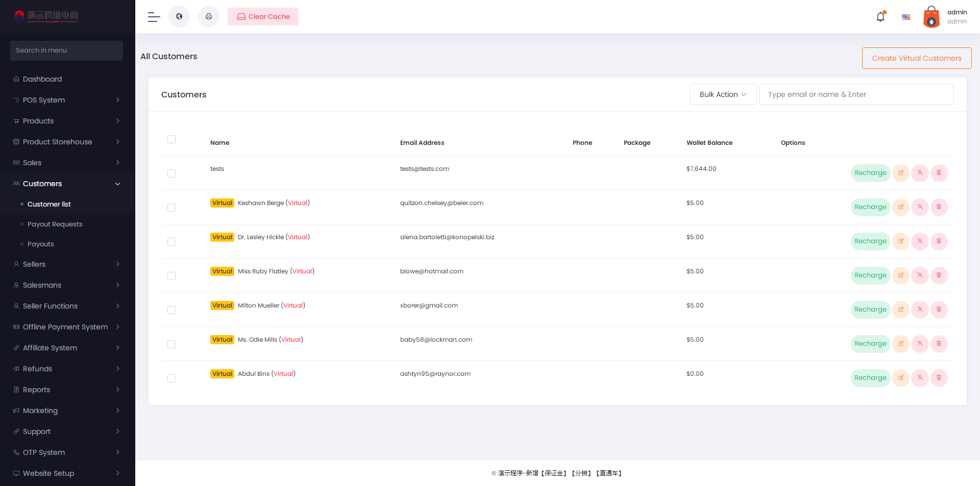Focus the email or name search field
The width and height of the screenshot is (980, 486).
tap(856, 94)
